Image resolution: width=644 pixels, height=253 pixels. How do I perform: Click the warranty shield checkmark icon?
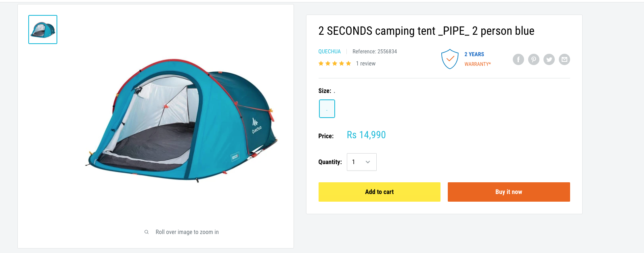click(450, 59)
